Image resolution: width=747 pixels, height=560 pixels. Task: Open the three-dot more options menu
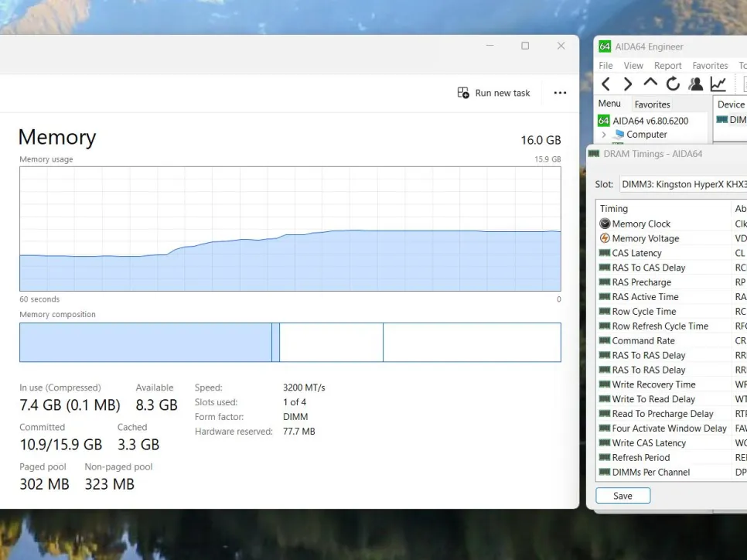coord(560,93)
